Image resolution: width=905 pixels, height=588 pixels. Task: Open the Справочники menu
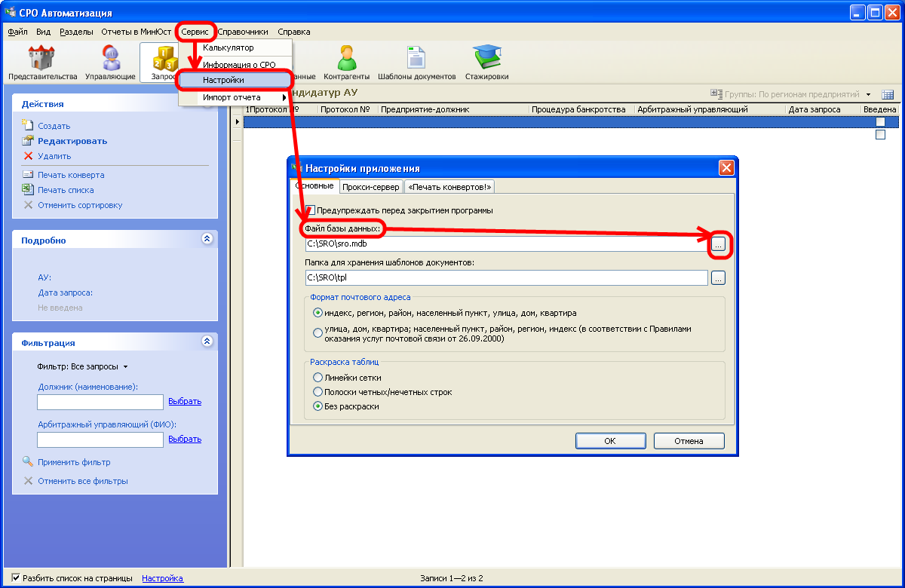[243, 32]
